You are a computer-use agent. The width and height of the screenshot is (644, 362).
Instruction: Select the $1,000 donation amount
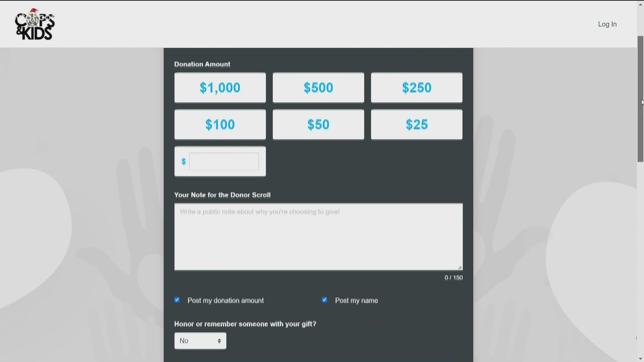220,87
